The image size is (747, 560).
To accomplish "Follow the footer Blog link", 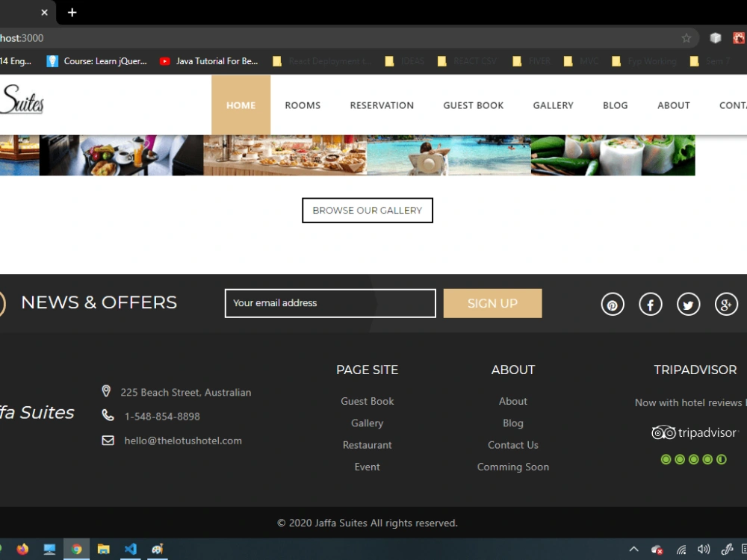I will [x=513, y=423].
